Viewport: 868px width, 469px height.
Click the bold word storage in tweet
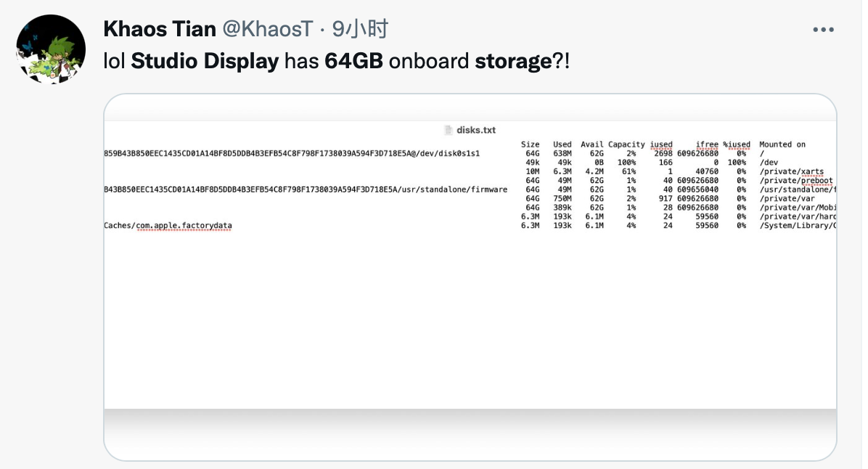[513, 61]
